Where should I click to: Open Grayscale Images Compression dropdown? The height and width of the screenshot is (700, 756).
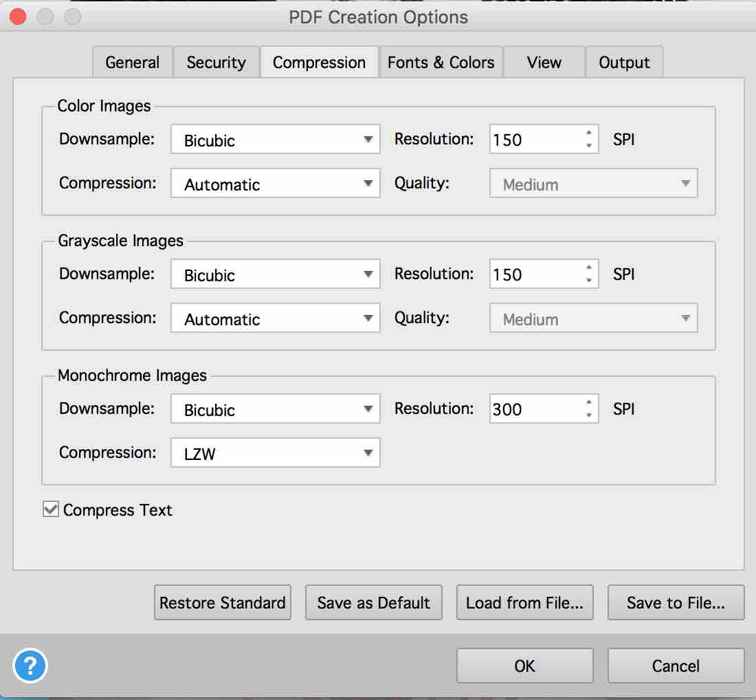pyautogui.click(x=276, y=318)
